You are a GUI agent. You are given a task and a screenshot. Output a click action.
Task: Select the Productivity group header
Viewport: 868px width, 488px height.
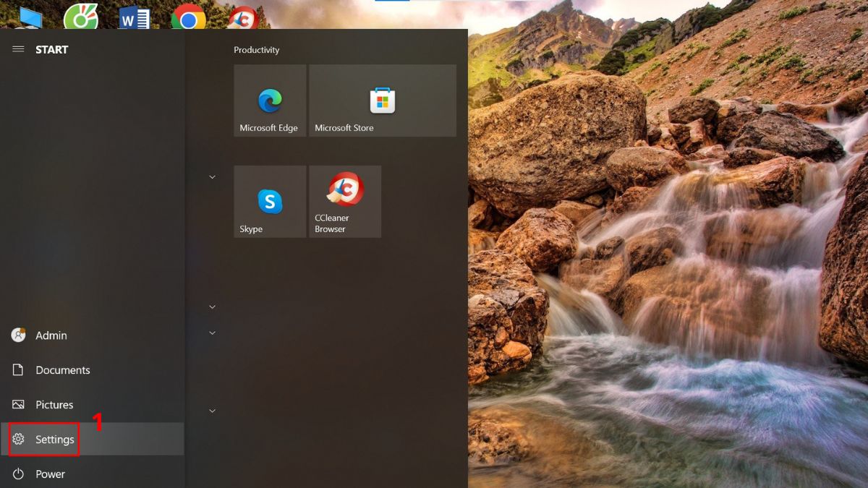pos(257,50)
